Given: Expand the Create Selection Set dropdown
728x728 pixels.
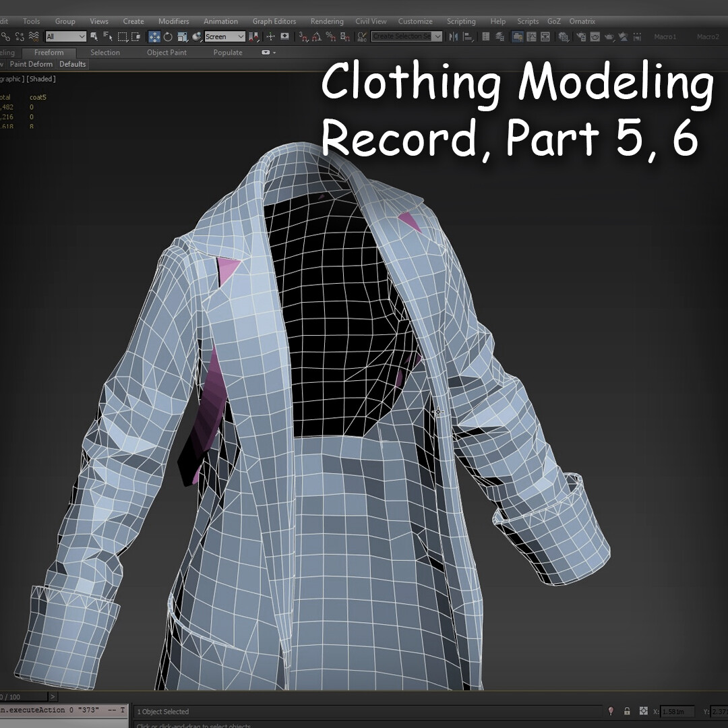Looking at the screenshot, I should [x=437, y=36].
